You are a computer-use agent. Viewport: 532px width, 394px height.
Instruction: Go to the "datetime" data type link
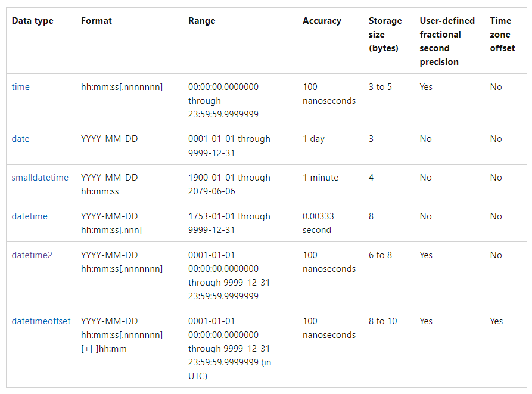point(29,216)
